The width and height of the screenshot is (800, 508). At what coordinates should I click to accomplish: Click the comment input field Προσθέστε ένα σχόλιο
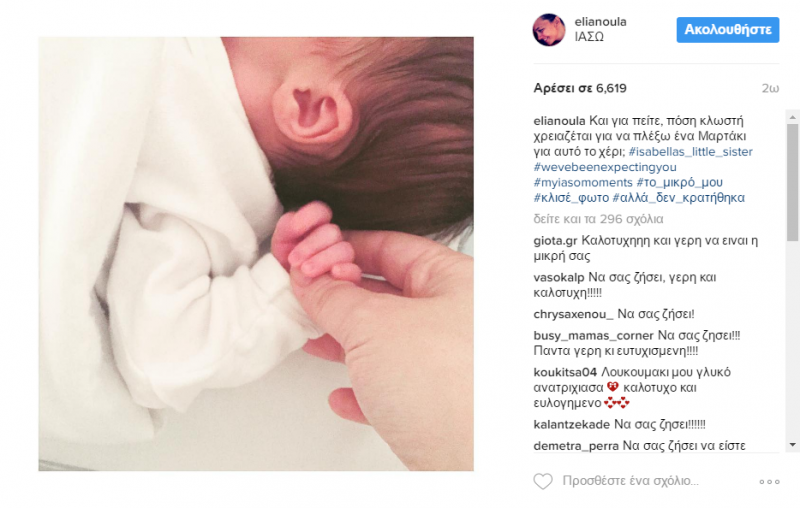pos(630,480)
